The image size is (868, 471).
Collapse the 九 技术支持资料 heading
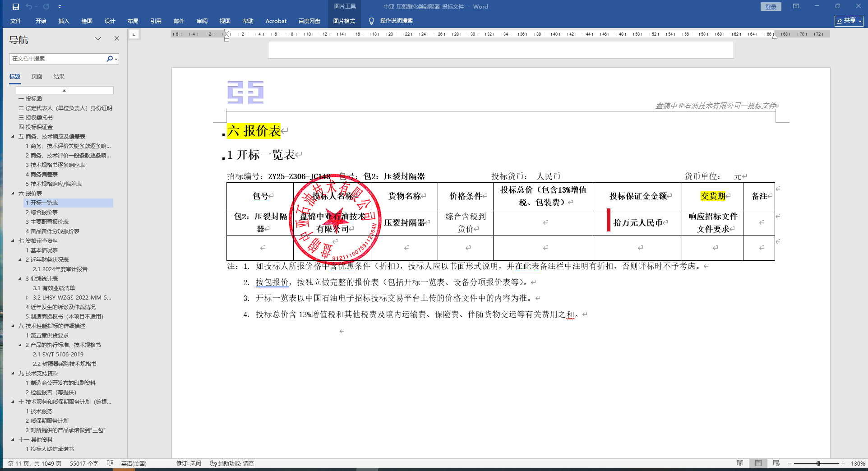pos(13,373)
